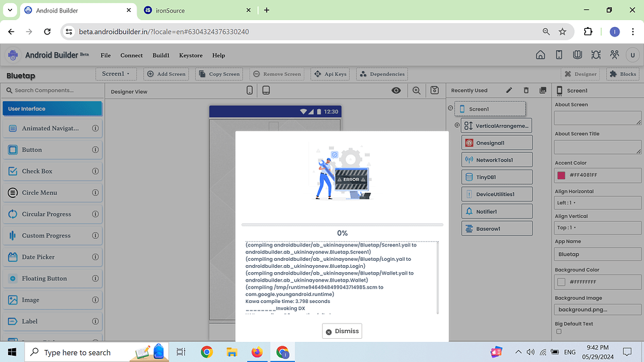
Task: Open the Align Horizontal dropdown
Action: coord(597,202)
